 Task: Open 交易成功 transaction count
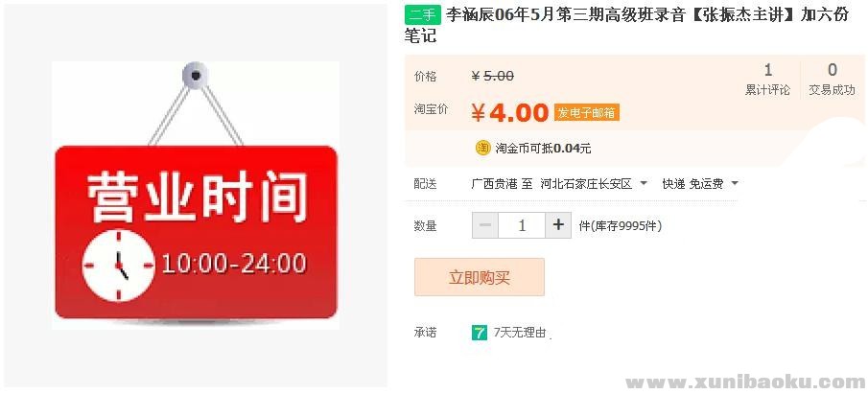click(832, 81)
